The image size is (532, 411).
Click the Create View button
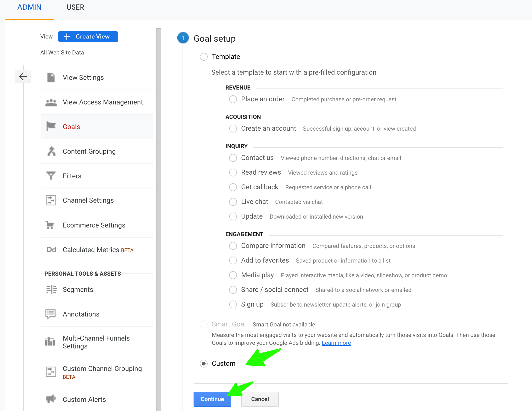point(88,37)
